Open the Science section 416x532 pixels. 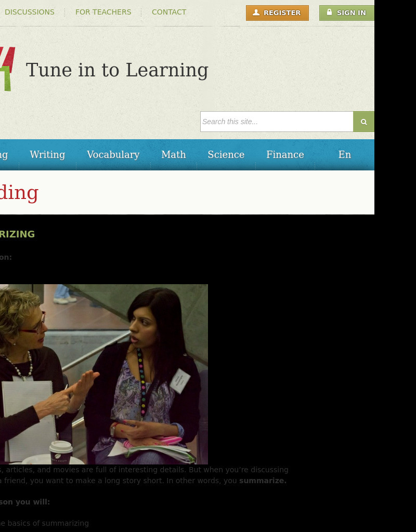(x=226, y=155)
